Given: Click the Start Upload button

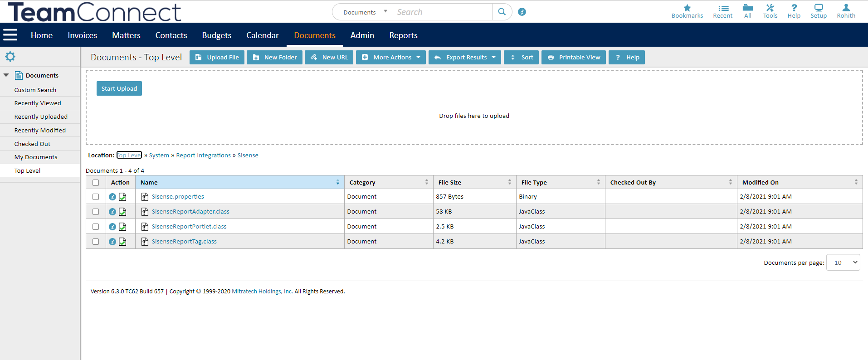Looking at the screenshot, I should tap(119, 88).
